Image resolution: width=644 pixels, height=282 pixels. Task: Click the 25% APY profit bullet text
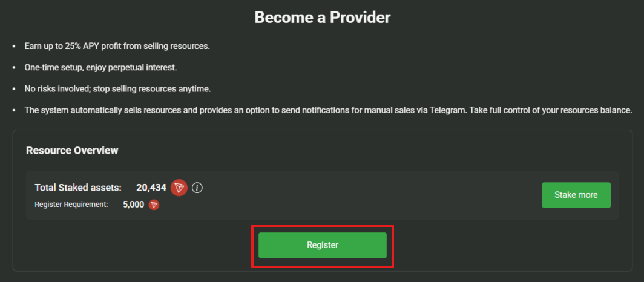117,47
